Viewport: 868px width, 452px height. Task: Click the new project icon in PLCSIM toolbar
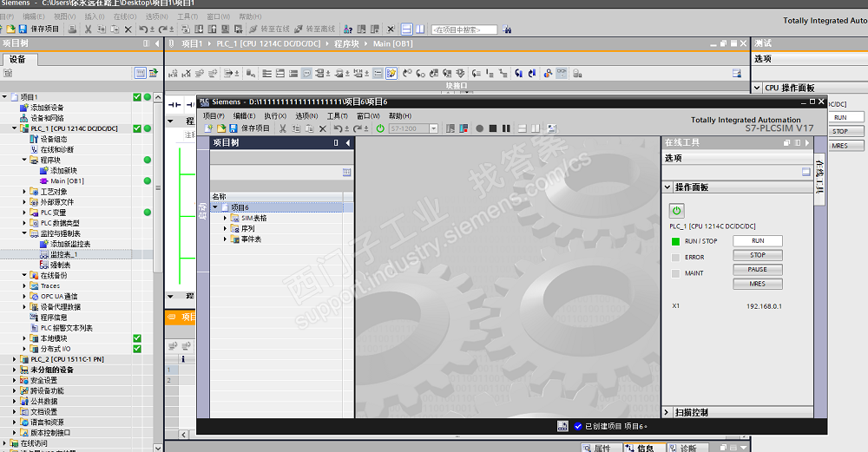click(x=208, y=128)
